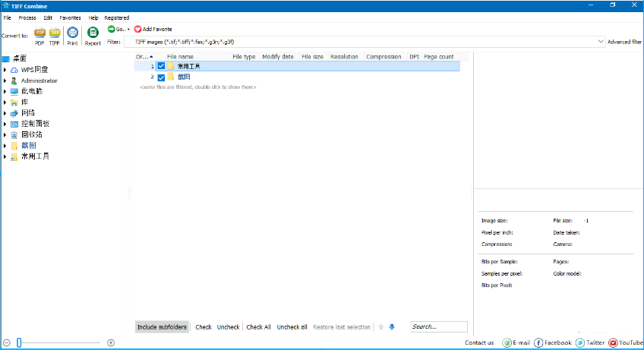This screenshot has width=644, height=350.
Task: Click the Check All button
Action: coord(258,327)
